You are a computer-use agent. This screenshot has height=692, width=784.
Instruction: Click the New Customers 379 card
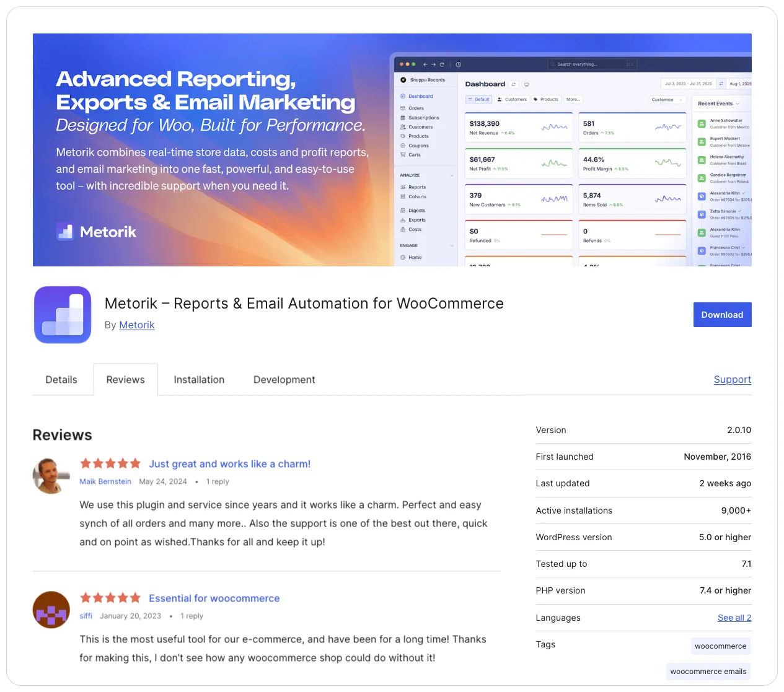519,199
